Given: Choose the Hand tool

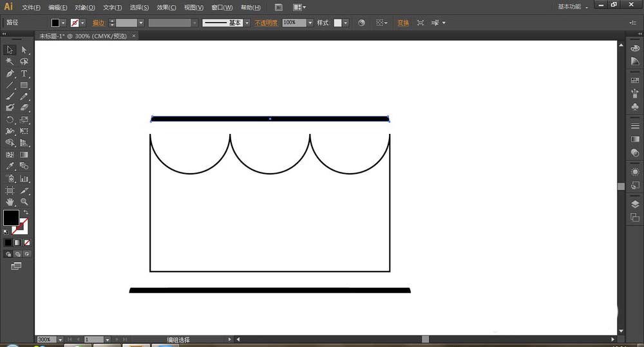Looking at the screenshot, I should pos(10,202).
